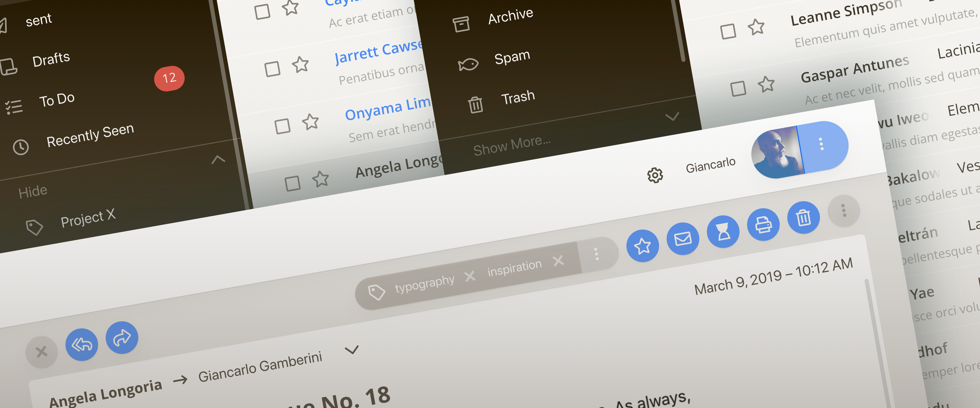
Task: Remove the typography tag
Action: [470, 276]
